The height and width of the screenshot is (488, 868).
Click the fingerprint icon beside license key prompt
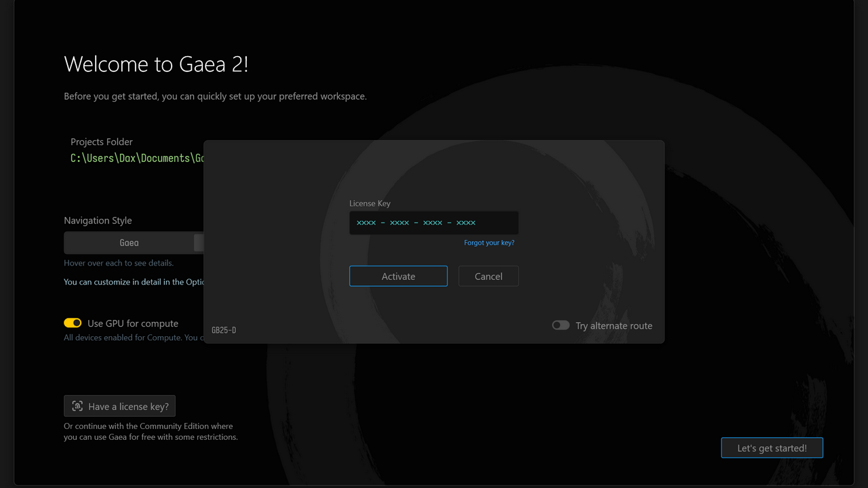77,407
